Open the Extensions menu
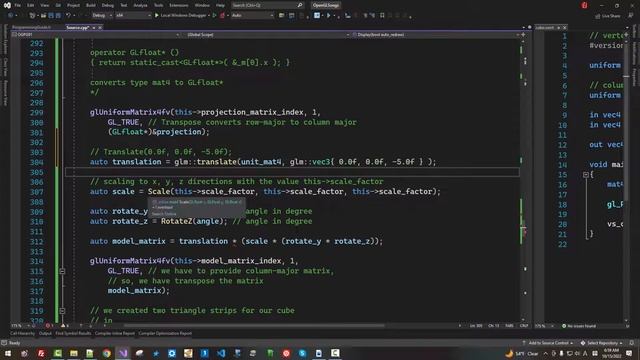Image resolution: width=640 pixels, height=360 pixels. tap(179, 5)
